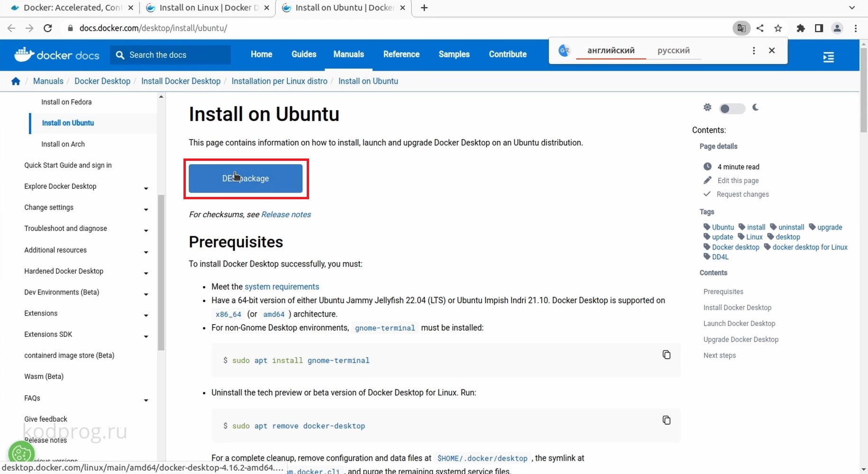
Task: Select английский language in translate popup
Action: 611,50
